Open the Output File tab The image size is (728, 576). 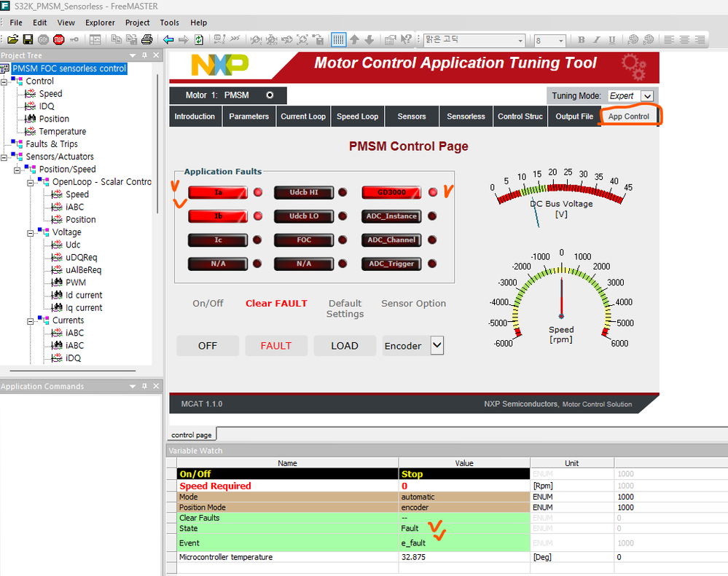[x=574, y=117]
